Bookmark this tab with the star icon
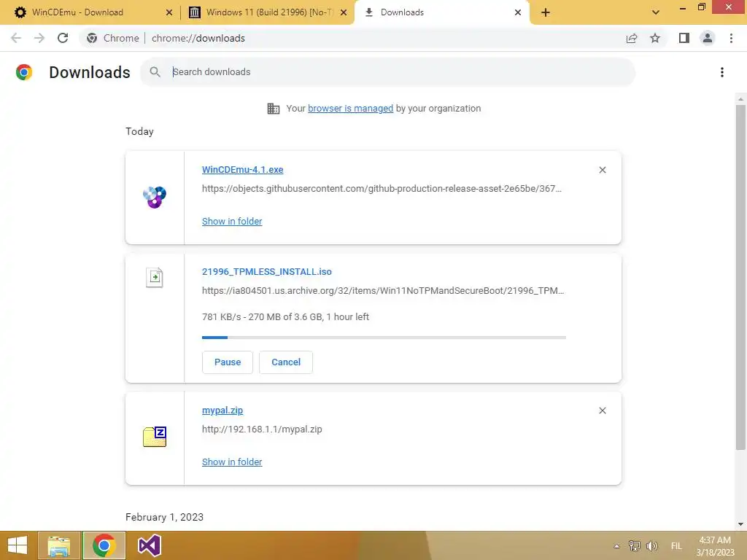Viewport: 747px width, 560px height. coord(655,38)
